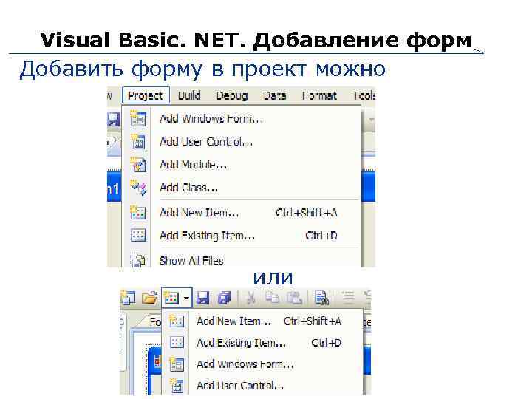This screenshot has height=399, width=532.
Task: Click Add New Item toolbar button
Action: [171, 299]
